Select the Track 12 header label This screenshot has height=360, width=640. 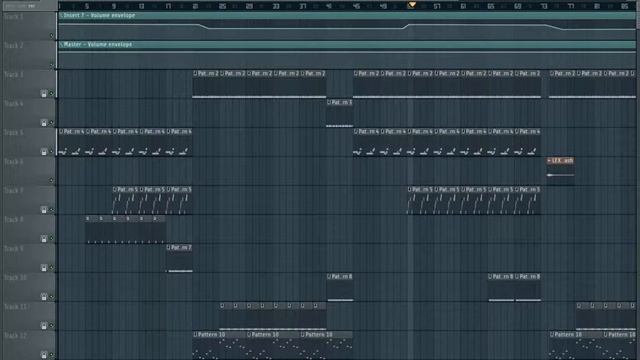click(x=15, y=336)
